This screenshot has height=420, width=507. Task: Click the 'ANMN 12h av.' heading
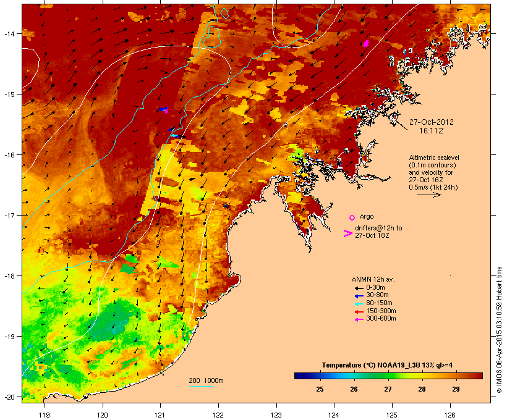click(x=373, y=279)
